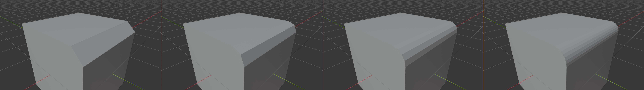Select the cube with the smoothest rounded bevel
The image size is (644, 90).
coord(562,51)
